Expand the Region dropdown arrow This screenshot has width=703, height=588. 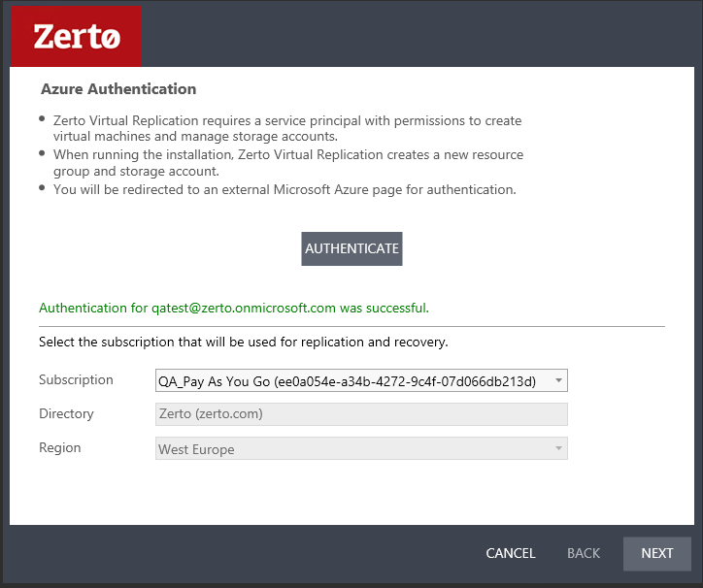coord(558,448)
